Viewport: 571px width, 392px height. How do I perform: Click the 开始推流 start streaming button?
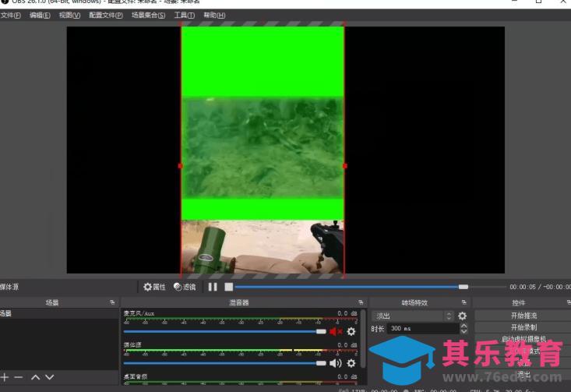523,316
